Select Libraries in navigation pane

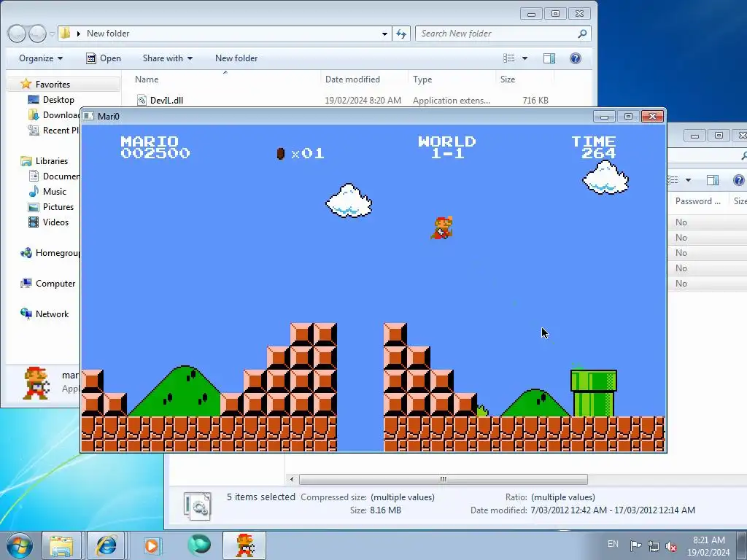(x=52, y=161)
